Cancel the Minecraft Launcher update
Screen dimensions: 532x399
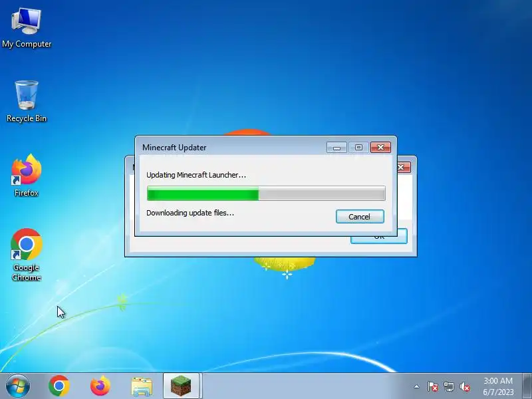(x=360, y=217)
